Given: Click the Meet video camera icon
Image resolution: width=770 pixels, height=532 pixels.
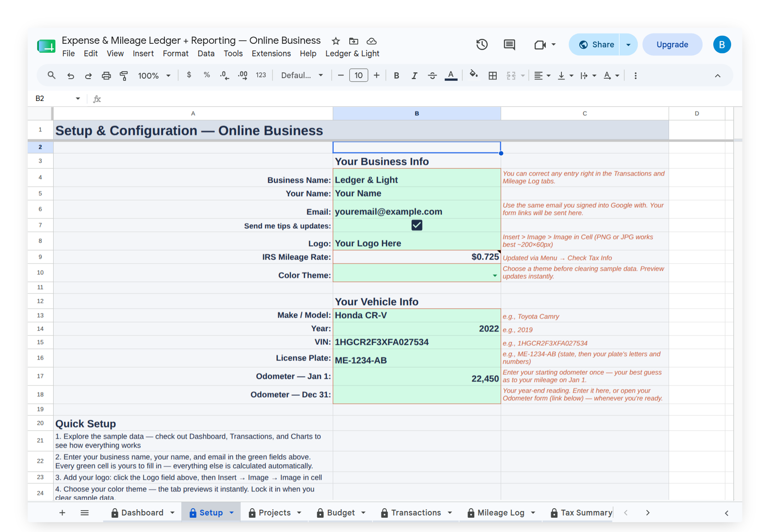Looking at the screenshot, I should tap(540, 44).
